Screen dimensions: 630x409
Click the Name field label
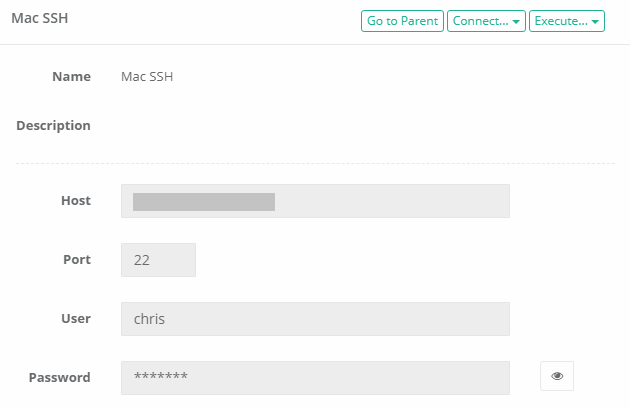(x=72, y=76)
